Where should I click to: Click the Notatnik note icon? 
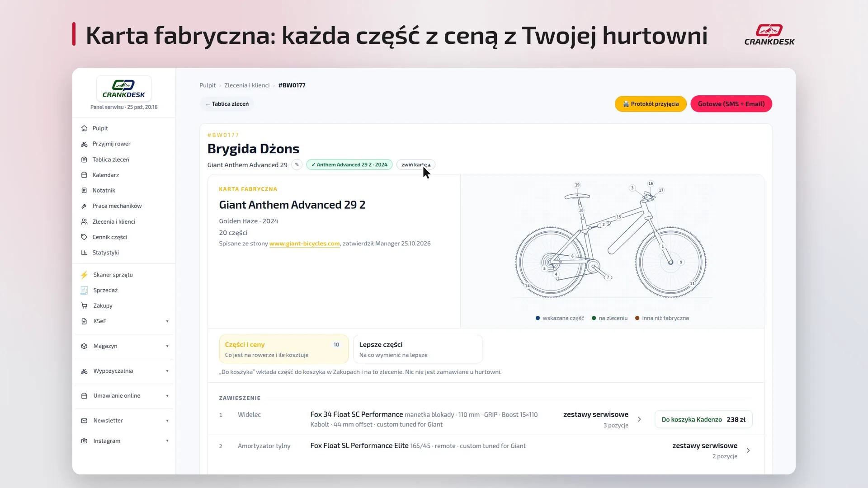tap(84, 191)
